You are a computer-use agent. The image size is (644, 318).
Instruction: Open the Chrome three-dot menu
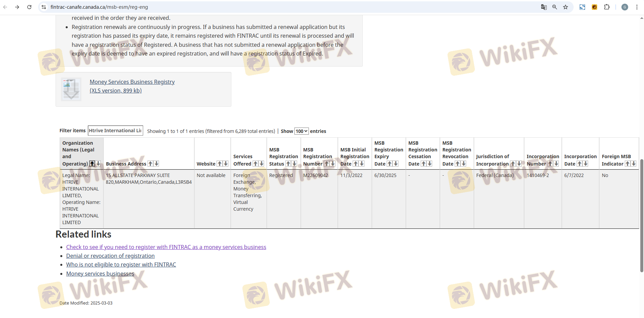637,7
